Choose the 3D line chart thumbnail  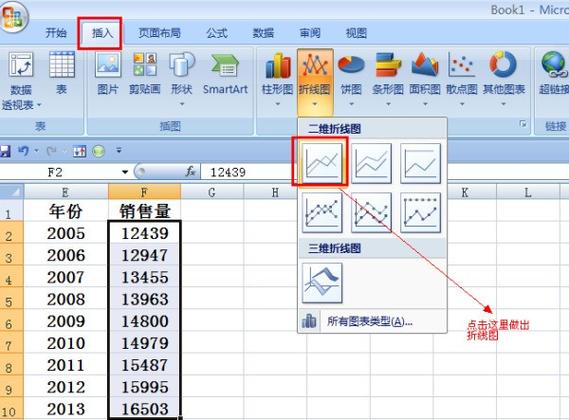(322, 283)
